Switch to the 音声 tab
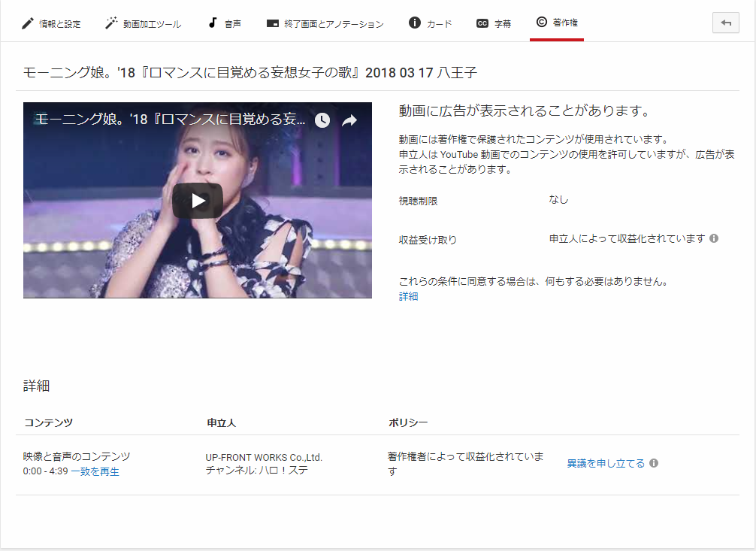Image resolution: width=756 pixels, height=551 pixels. click(225, 23)
